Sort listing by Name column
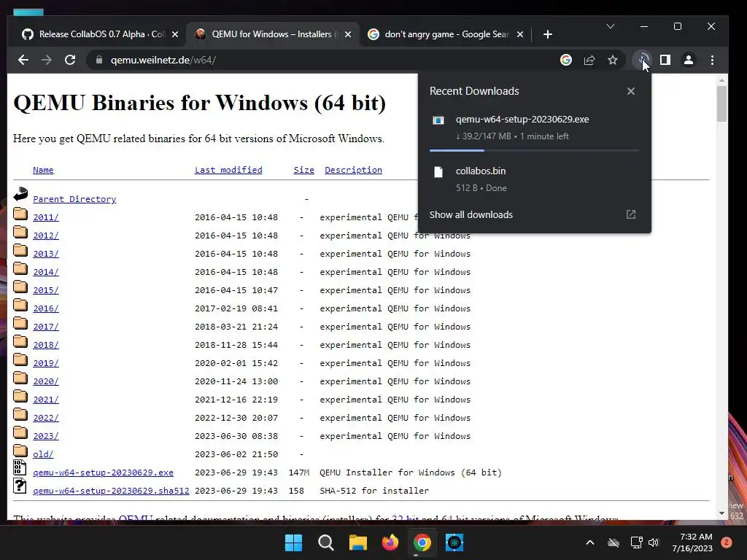Screen dimensions: 747x560 pos(43,170)
